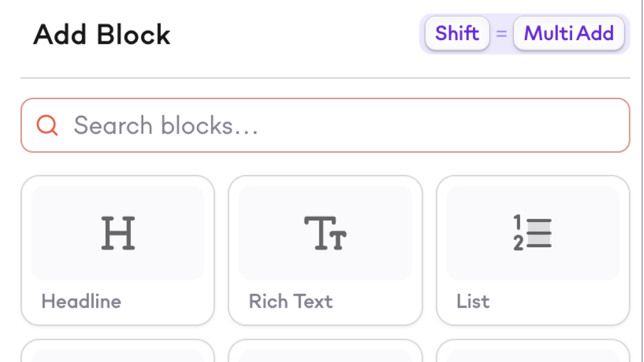Click the magnifying glass search icon
This screenshot has width=644, height=362.
point(47,125)
